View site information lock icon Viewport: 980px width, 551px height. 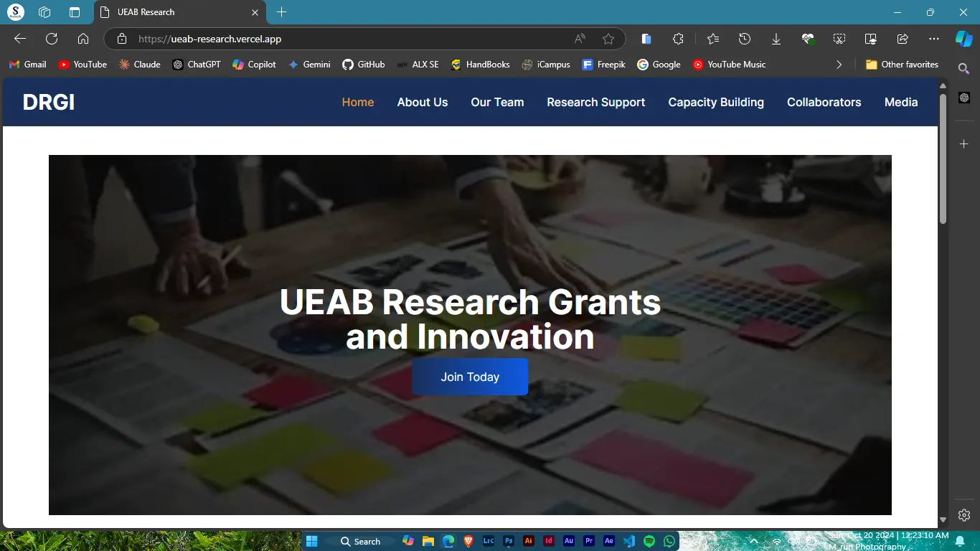[122, 39]
